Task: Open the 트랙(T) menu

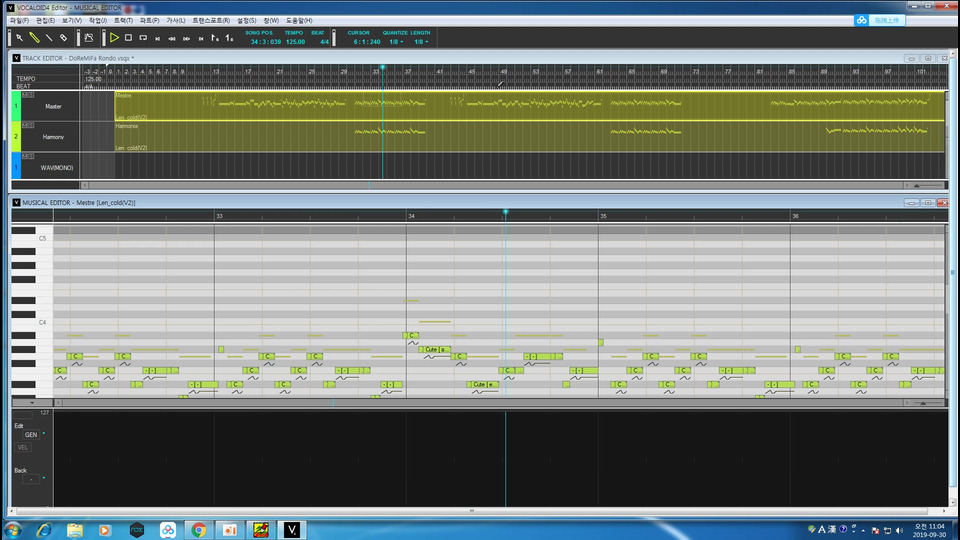Action: (x=123, y=20)
